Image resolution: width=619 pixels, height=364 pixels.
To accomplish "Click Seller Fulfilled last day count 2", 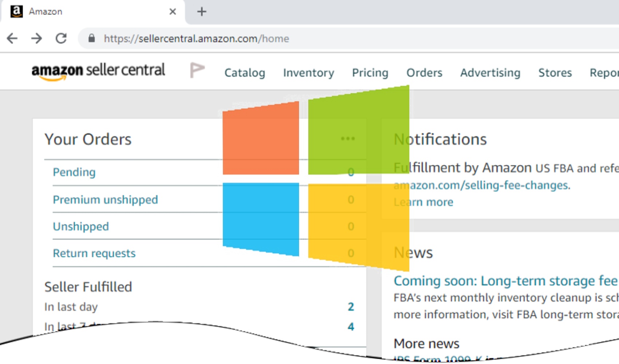I will (351, 307).
